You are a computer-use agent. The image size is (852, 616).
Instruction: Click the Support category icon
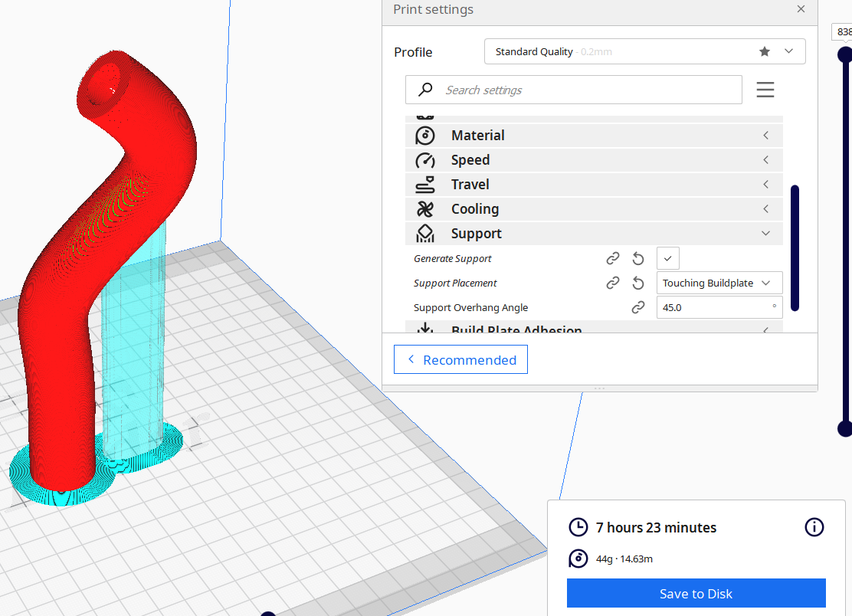point(425,234)
